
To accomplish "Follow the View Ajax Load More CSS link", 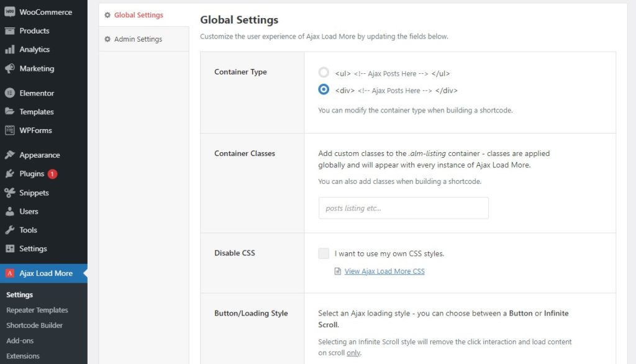I will pos(384,271).
